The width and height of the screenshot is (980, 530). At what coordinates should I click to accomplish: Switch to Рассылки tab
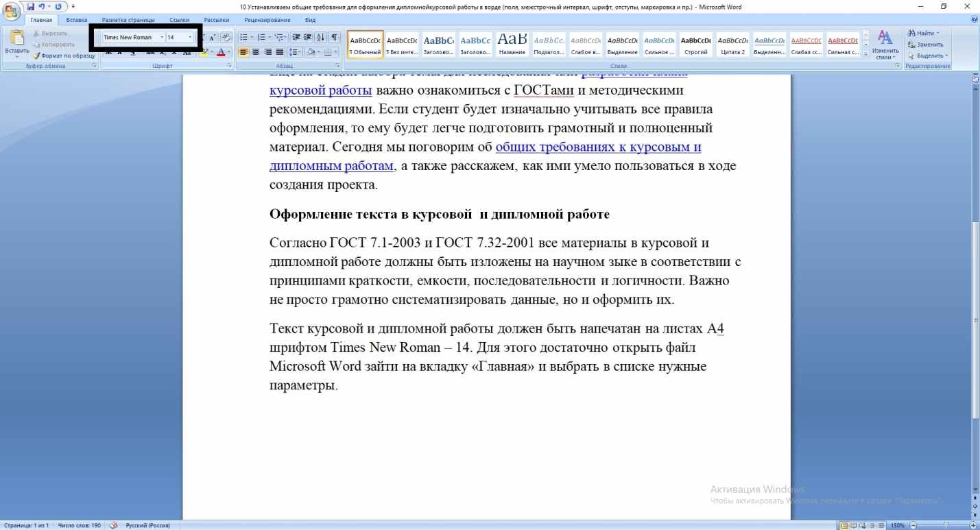pyautogui.click(x=217, y=20)
